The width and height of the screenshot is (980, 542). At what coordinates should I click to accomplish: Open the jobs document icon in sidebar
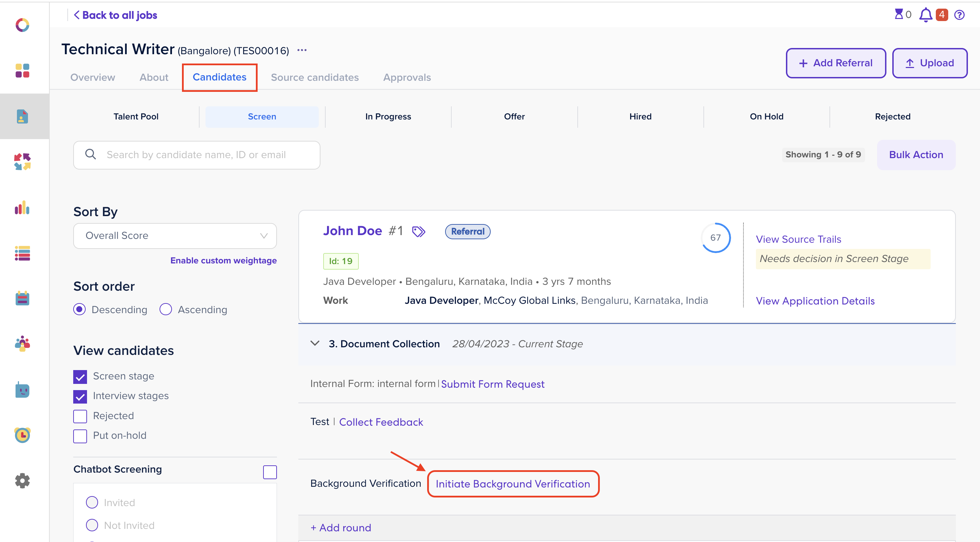[x=22, y=116]
